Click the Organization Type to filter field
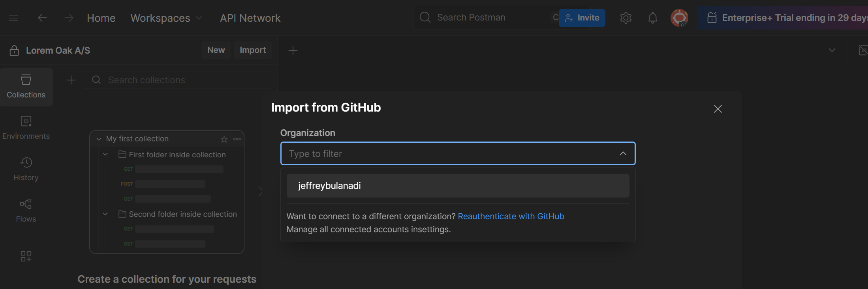The image size is (868, 289). 458,153
